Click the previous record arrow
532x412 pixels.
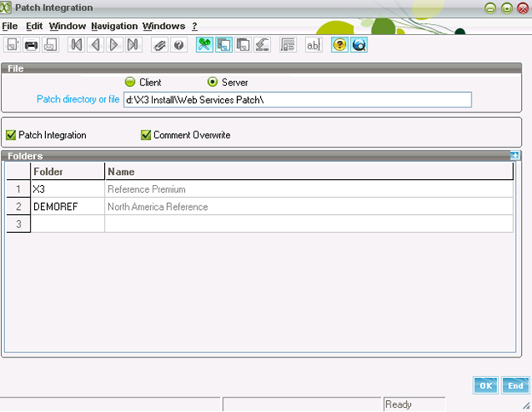pos(95,45)
